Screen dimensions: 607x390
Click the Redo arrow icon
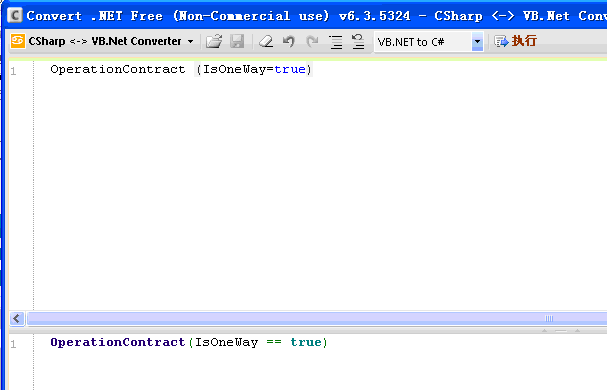[x=312, y=41]
